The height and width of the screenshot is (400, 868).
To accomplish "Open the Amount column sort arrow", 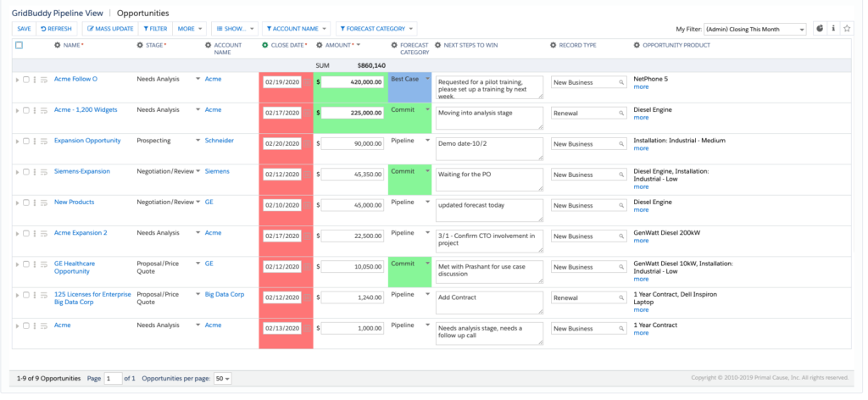I will 359,46.
